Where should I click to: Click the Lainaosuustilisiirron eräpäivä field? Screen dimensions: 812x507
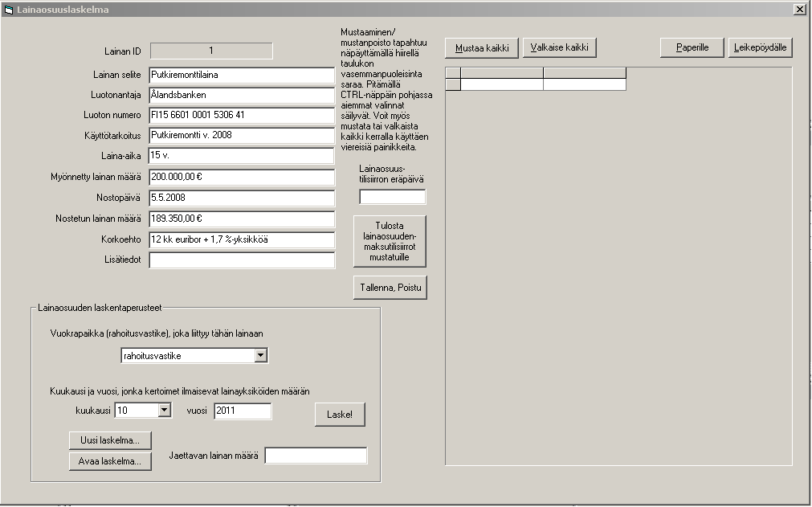tap(393, 197)
